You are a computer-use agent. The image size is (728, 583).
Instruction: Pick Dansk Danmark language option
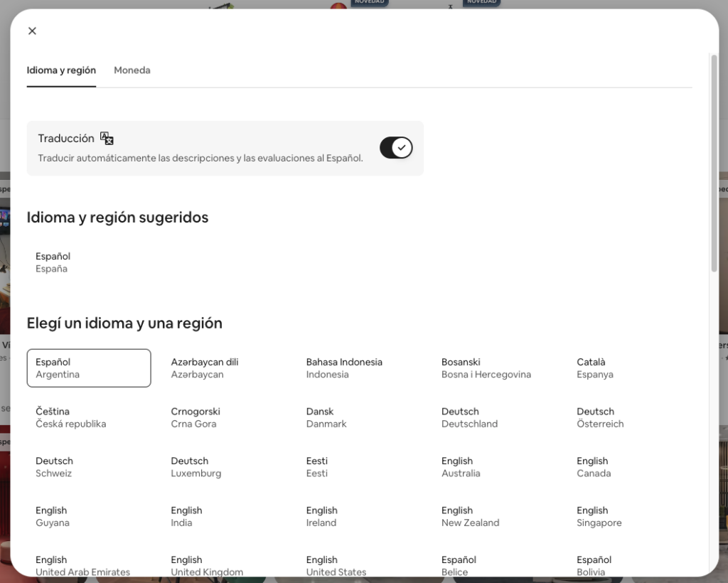tap(326, 417)
